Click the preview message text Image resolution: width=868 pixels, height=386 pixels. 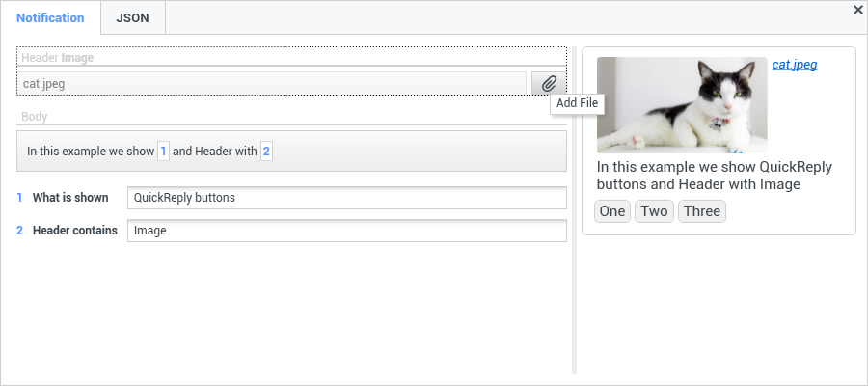714,176
